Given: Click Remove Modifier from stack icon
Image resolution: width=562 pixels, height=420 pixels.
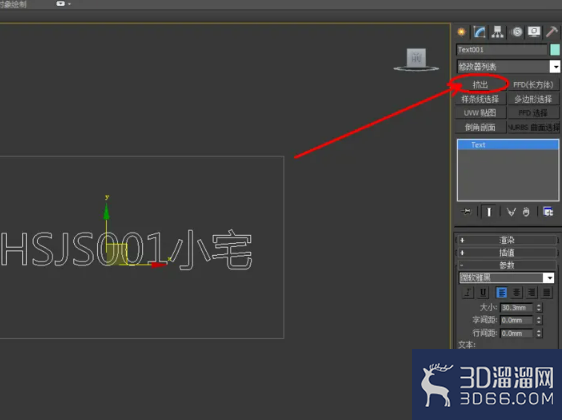Looking at the screenshot, I should click(526, 212).
